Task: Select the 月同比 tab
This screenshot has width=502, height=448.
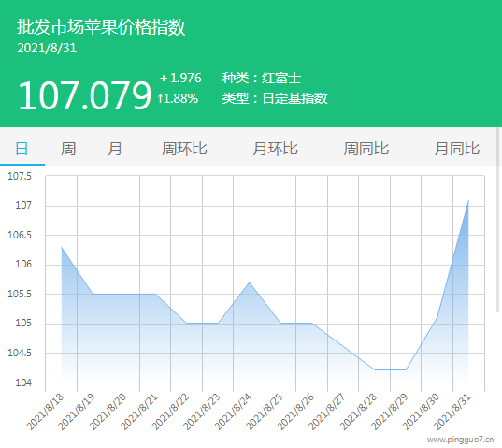Action: click(x=457, y=149)
